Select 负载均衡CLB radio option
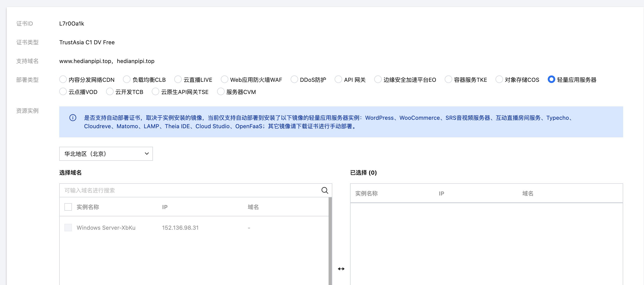The height and width of the screenshot is (285, 644). 127,79
